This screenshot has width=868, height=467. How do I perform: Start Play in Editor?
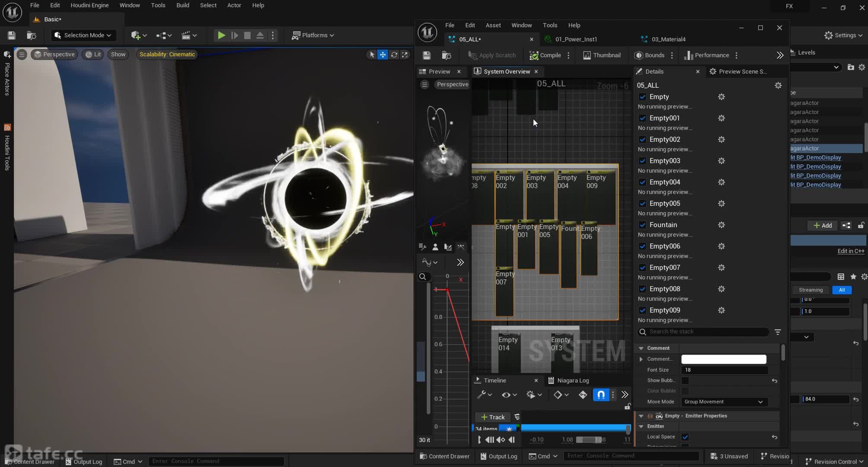(x=221, y=35)
